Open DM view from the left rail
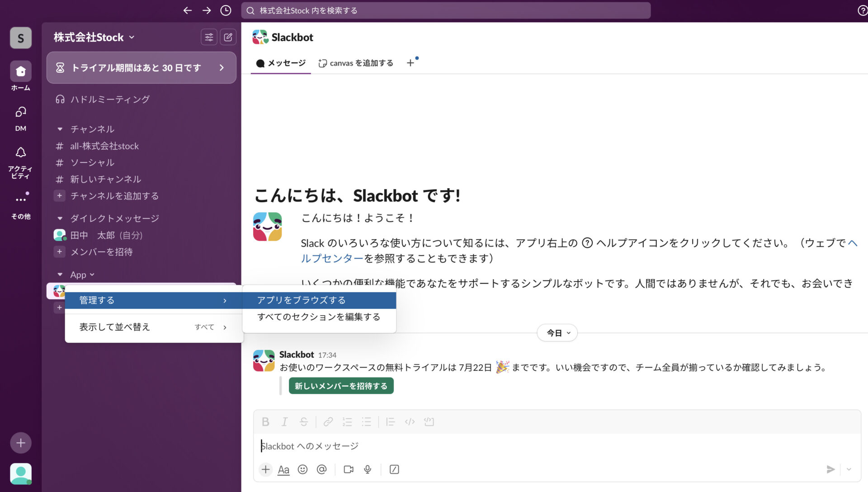This screenshot has height=492, width=868. [20, 118]
